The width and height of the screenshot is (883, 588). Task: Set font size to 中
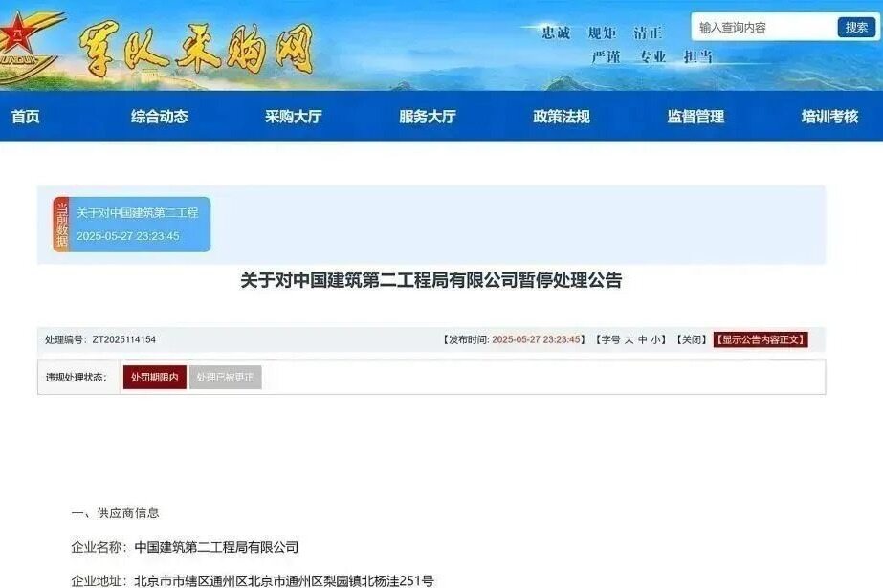point(643,339)
